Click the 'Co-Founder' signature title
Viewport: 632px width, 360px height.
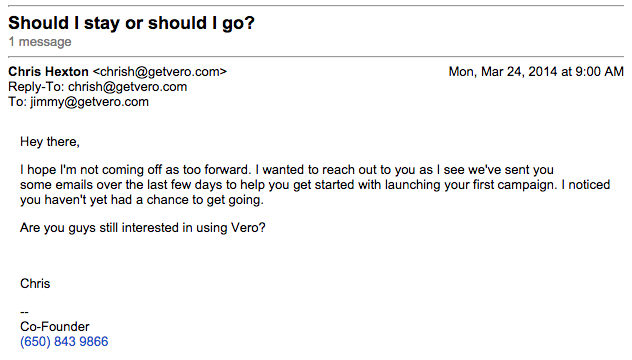click(x=55, y=327)
